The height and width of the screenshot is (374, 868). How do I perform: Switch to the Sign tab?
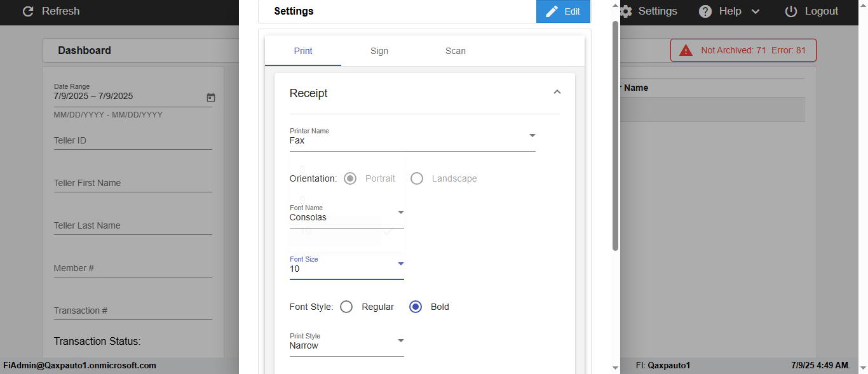click(379, 51)
